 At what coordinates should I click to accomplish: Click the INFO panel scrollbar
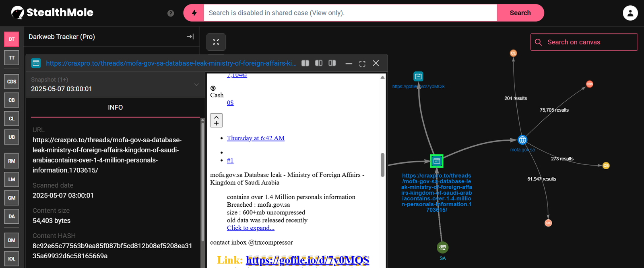pos(202,182)
